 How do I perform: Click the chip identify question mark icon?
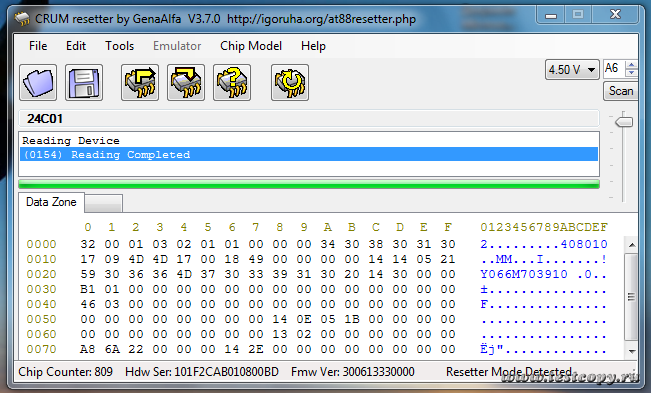pos(232,83)
